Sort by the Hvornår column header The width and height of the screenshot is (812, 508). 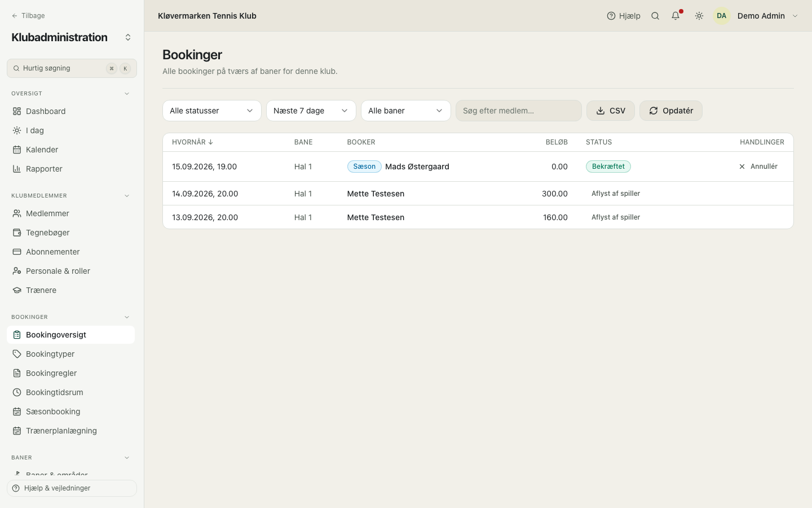coord(192,142)
